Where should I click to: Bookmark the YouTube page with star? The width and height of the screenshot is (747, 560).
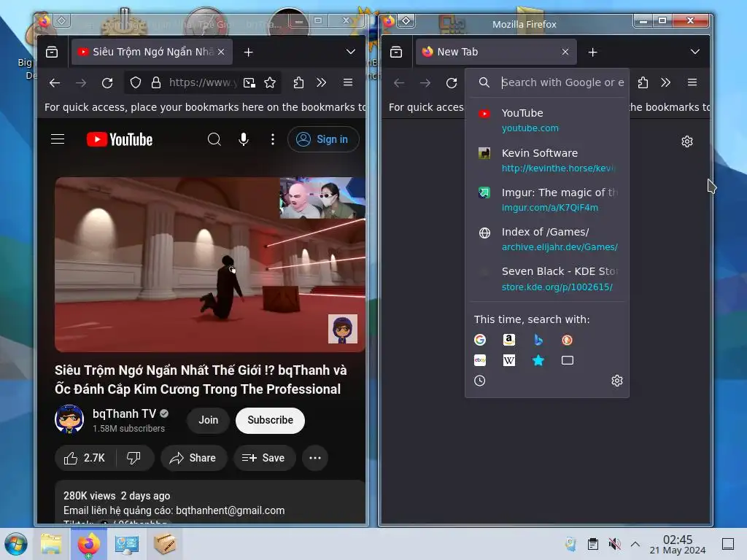click(x=270, y=83)
